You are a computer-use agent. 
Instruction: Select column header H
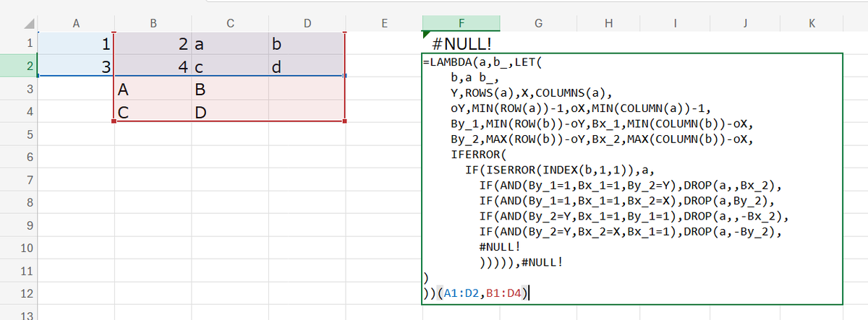608,23
